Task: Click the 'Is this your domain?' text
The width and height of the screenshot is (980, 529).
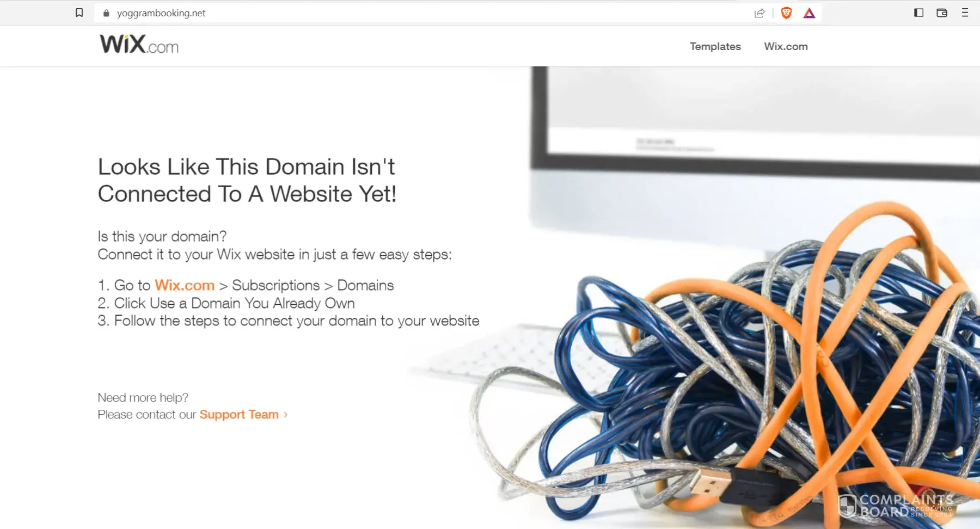Action: 162,236
